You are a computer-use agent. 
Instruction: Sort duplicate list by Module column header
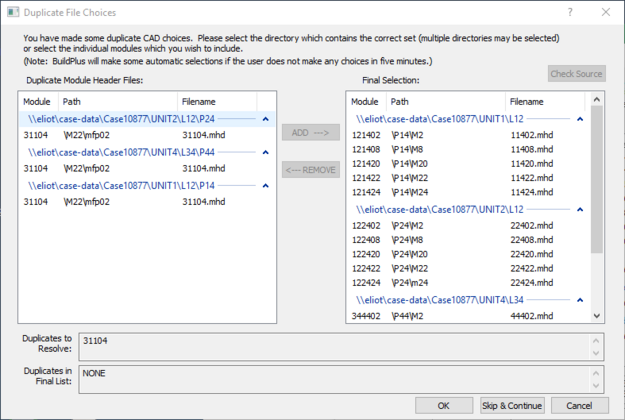click(x=37, y=101)
